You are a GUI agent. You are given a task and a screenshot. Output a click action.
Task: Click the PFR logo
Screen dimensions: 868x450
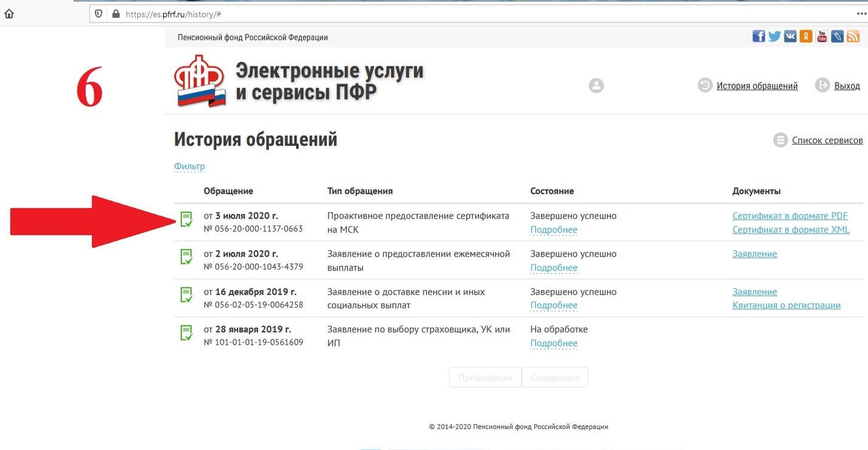pyautogui.click(x=200, y=81)
